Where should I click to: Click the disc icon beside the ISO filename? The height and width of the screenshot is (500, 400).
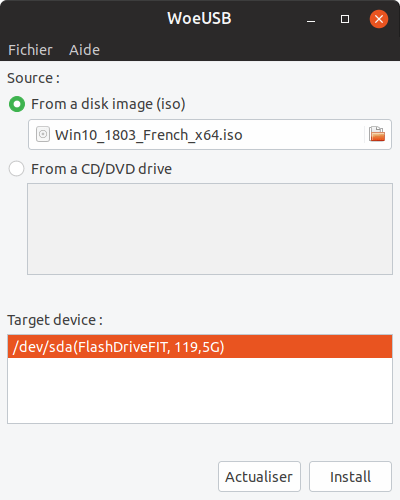[43, 134]
